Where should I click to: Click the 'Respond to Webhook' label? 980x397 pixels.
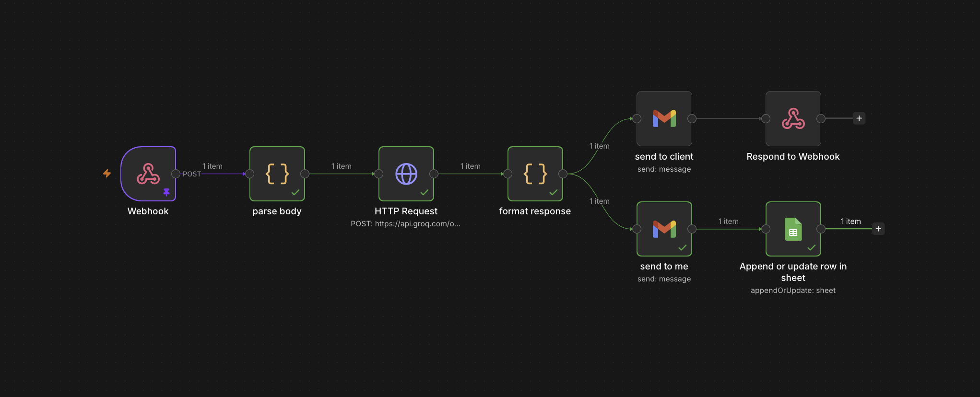(793, 156)
